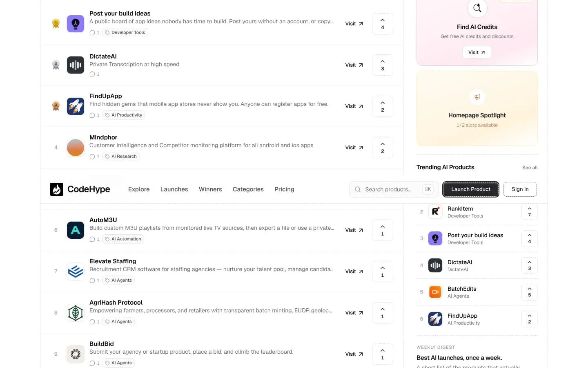Select the AI Research tag under Mindphor
Image resolution: width=588 pixels, height=368 pixels.
(121, 157)
